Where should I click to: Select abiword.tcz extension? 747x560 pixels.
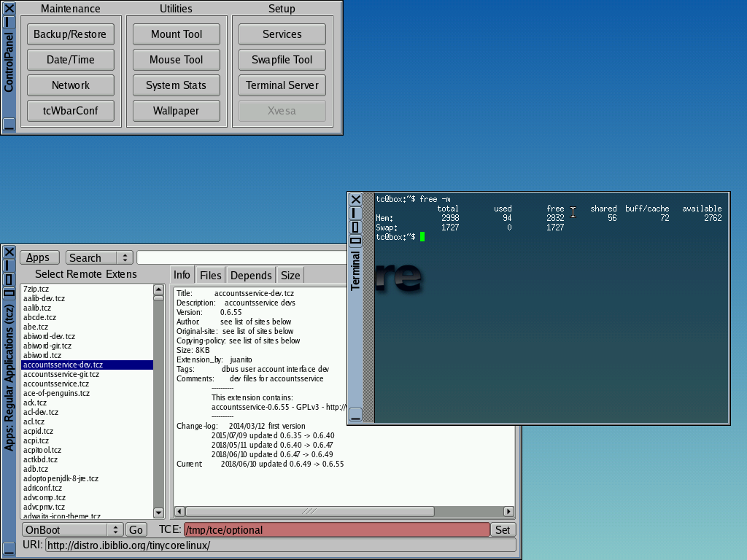87,355
